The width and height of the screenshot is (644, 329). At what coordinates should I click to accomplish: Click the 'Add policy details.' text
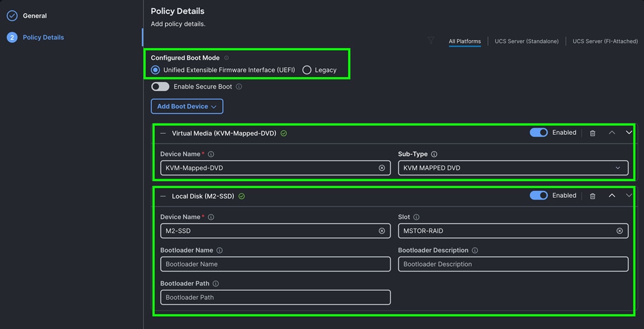click(x=178, y=24)
